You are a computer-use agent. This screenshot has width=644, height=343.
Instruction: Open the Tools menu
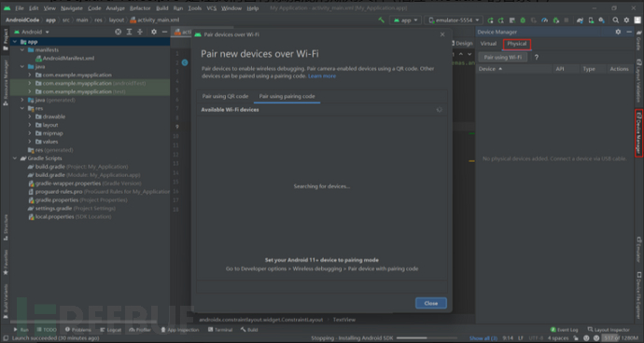click(x=195, y=8)
